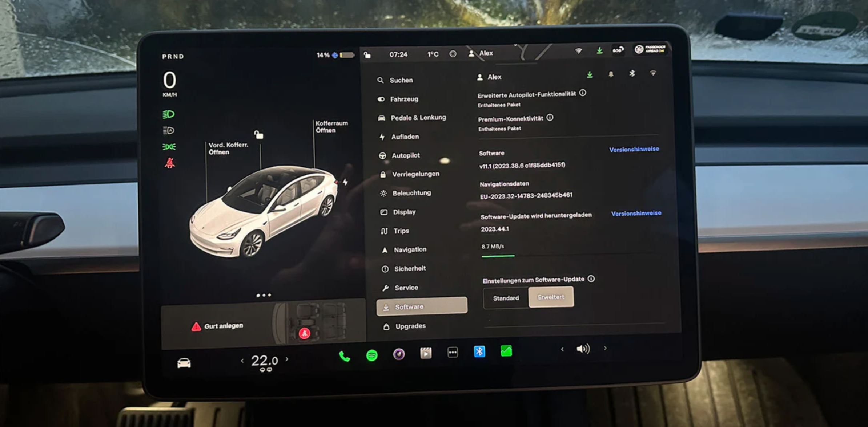Tap the 14 % battery indicator
Viewport: 868px width, 427px height.
[x=335, y=55]
